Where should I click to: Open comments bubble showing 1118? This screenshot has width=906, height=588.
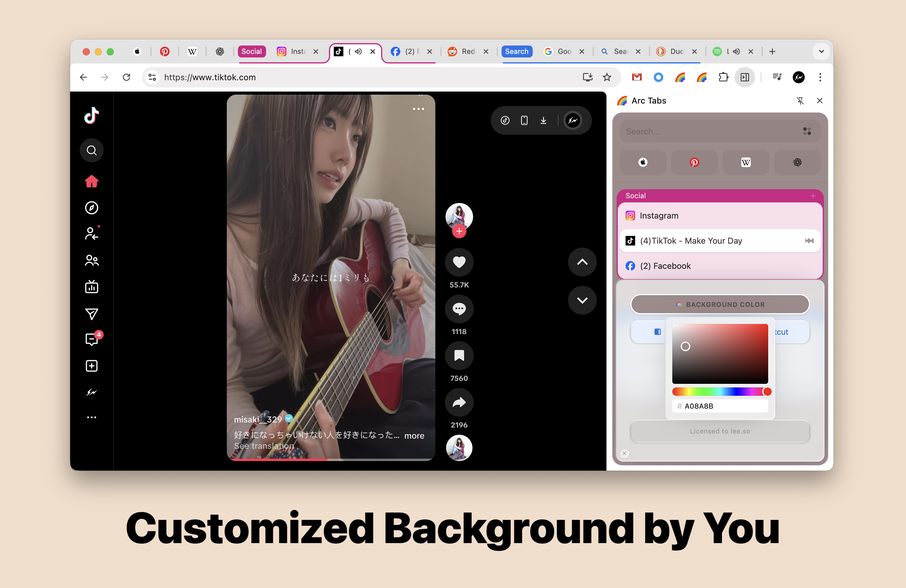[459, 309]
